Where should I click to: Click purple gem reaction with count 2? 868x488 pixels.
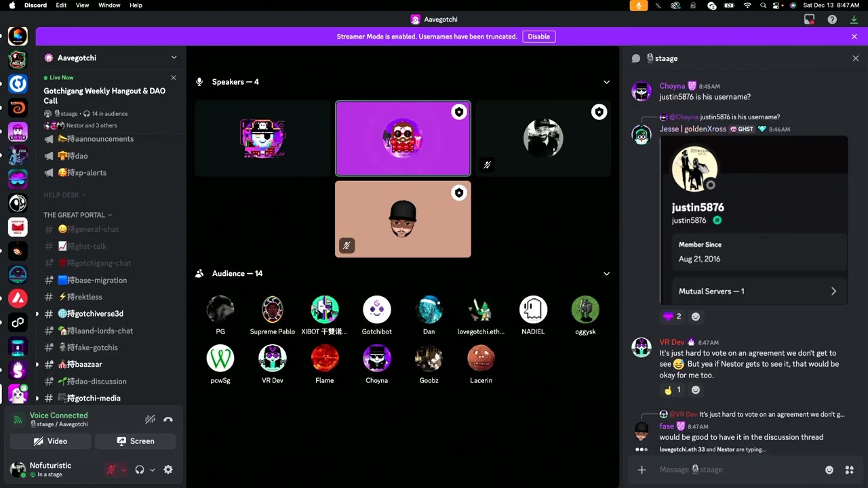tap(672, 317)
